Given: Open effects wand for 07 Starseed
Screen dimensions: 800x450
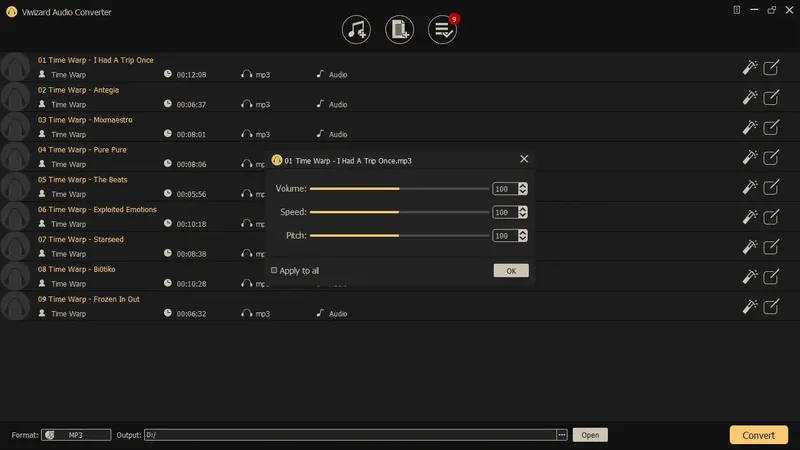Looking at the screenshot, I should pyautogui.click(x=749, y=246).
